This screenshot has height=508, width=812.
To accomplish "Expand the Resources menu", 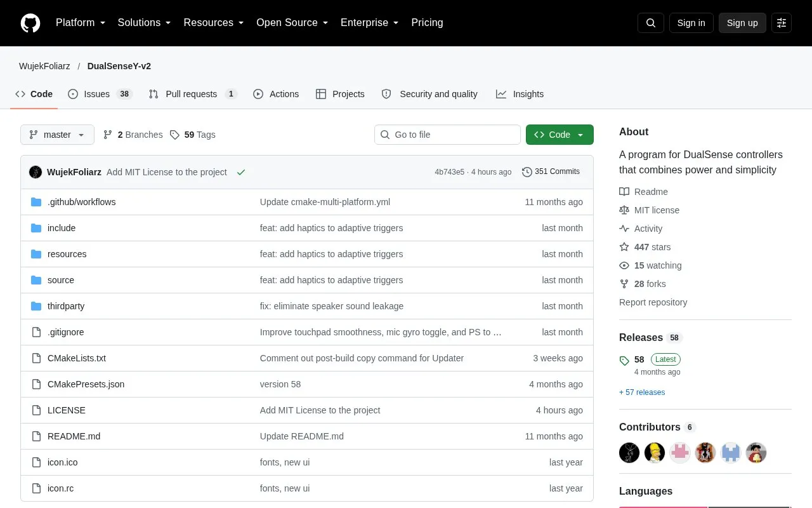I will (214, 23).
